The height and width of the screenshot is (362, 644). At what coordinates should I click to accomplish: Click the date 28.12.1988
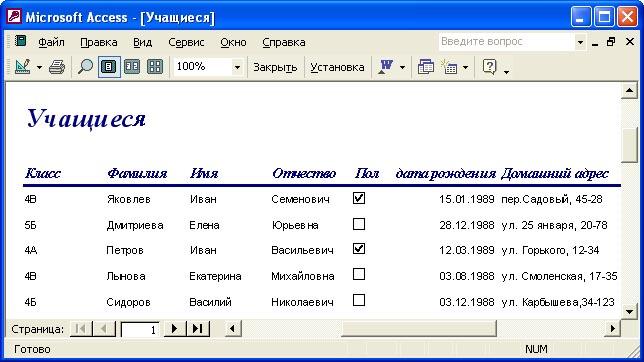[467, 225]
